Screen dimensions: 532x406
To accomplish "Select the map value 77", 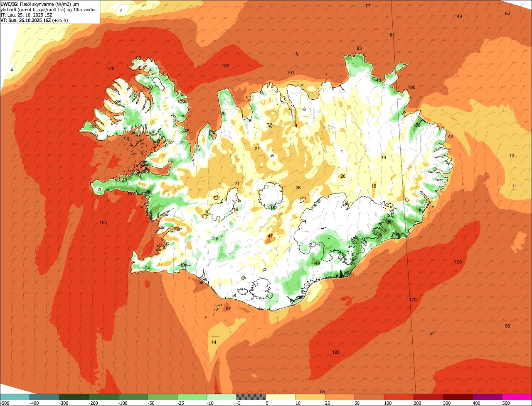I will [368, 6].
